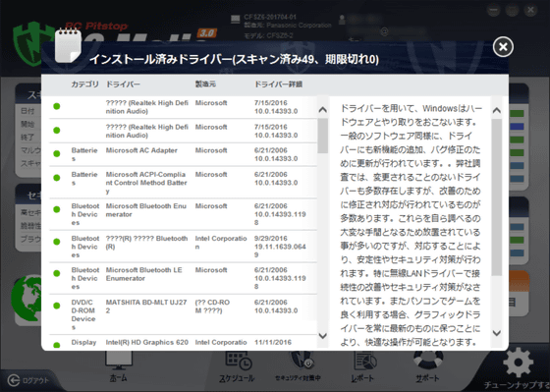Click green status dot for MATSHITA BD-MLT drive
This screenshot has height=392, width=550.
pyautogui.click(x=57, y=306)
